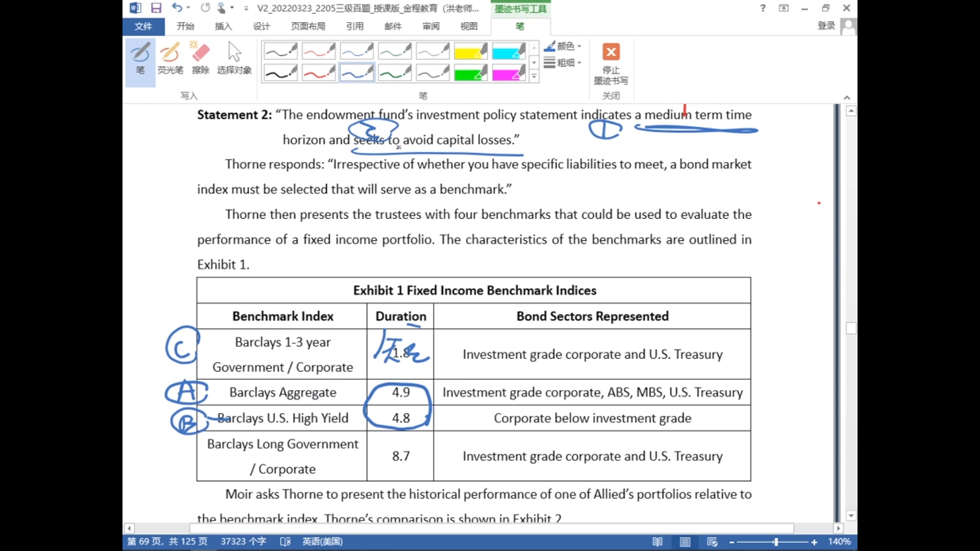Image resolution: width=980 pixels, height=551 pixels.
Task: Choose the green highlighter swatch
Action: click(x=470, y=72)
